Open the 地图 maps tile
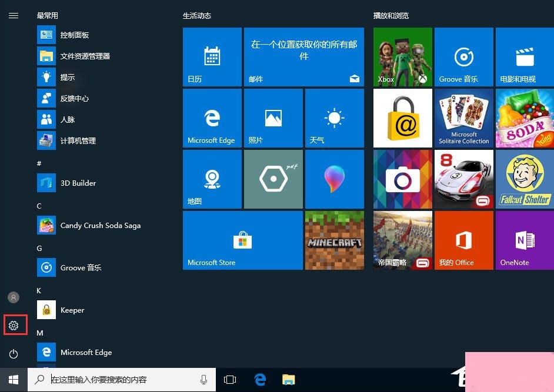554x392 pixels. 212,179
